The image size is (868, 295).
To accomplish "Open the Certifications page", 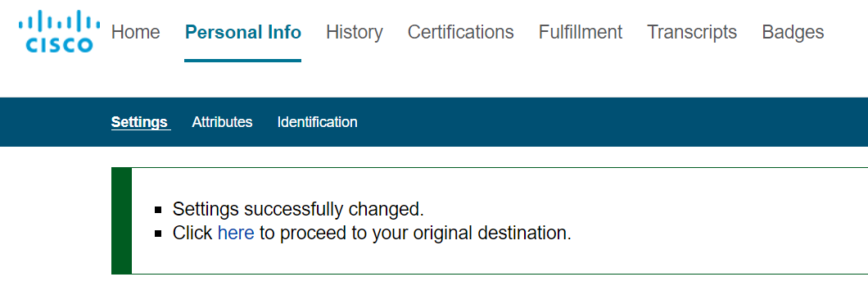I will (460, 32).
